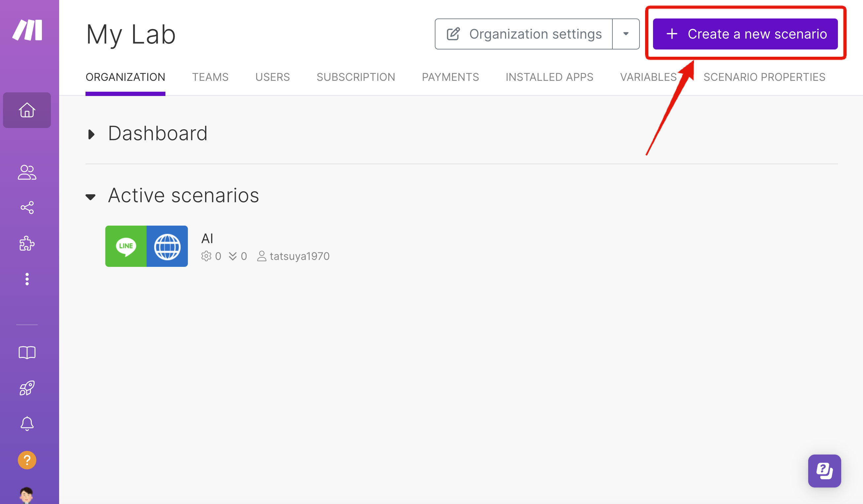Open Notifications bell icon

click(27, 424)
